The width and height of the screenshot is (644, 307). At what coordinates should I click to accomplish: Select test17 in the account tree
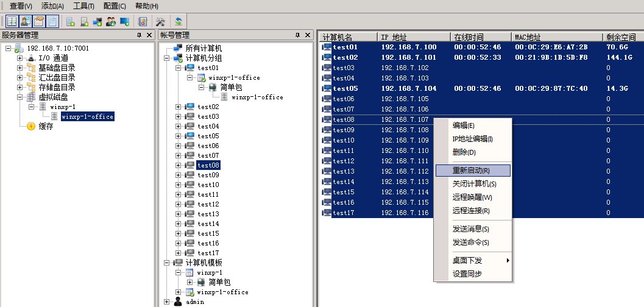coord(208,253)
